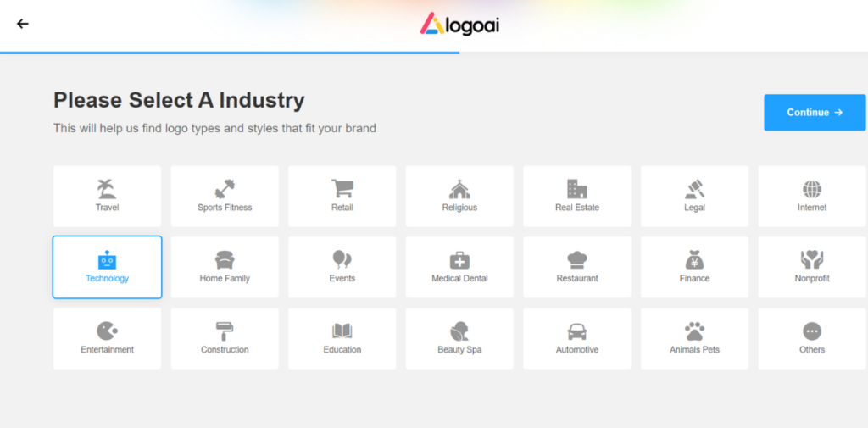The image size is (868, 428).
Task: Select the Finance money bag icon
Action: click(694, 259)
